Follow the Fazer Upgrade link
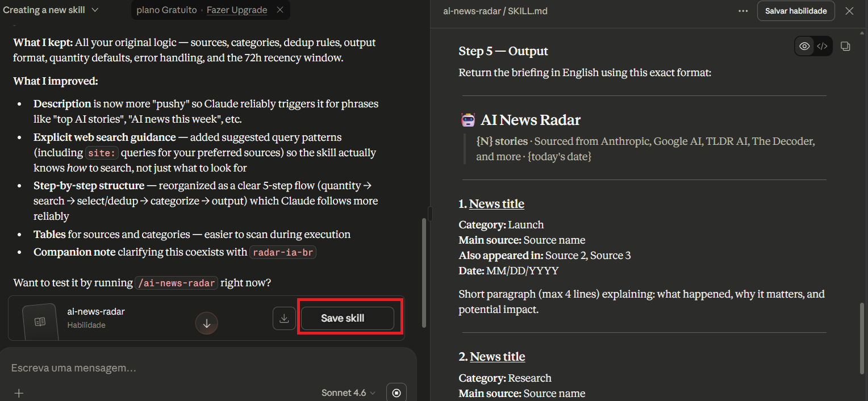The height and width of the screenshot is (401, 868). [x=237, y=10]
